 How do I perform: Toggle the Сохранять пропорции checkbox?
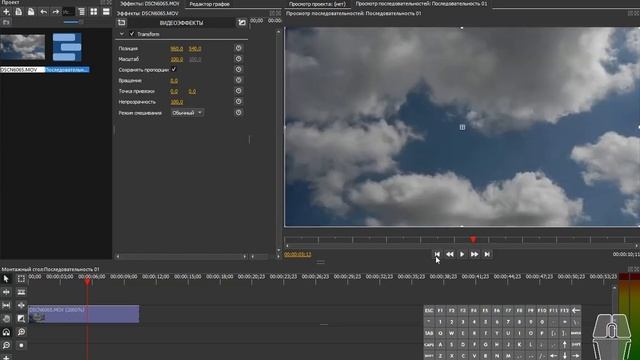click(x=174, y=69)
